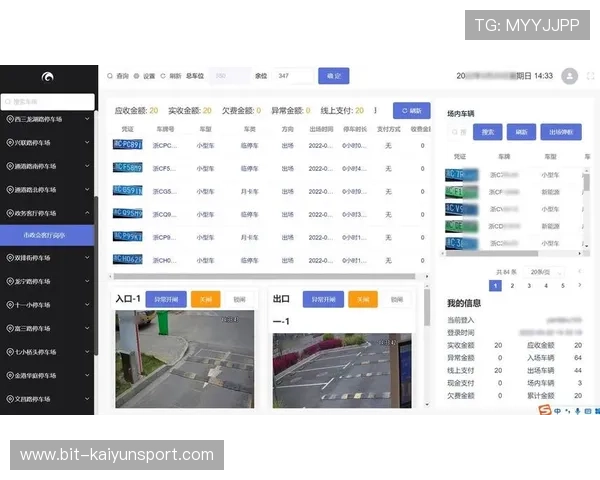The height and width of the screenshot is (480, 600).
Task: Click the 查询 icon option in the top toolbar
Action: point(118,76)
